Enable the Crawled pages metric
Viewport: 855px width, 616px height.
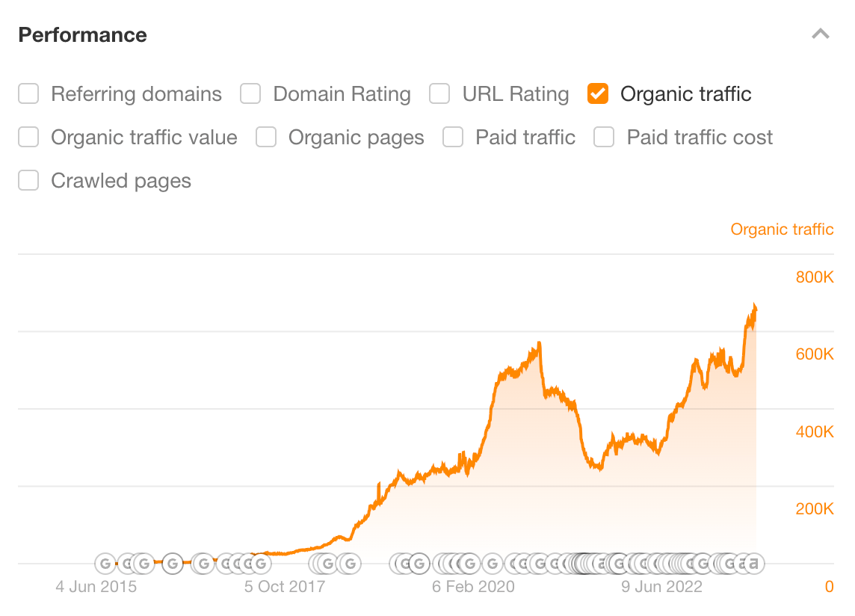click(28, 181)
